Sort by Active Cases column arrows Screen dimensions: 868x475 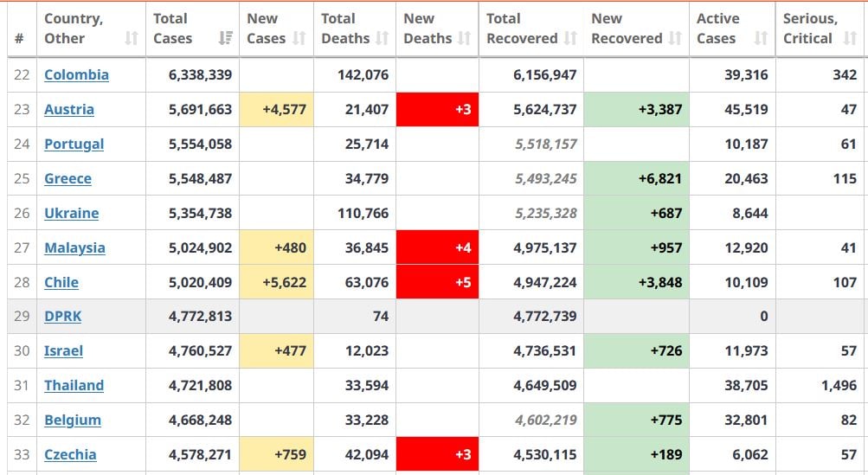point(762,38)
